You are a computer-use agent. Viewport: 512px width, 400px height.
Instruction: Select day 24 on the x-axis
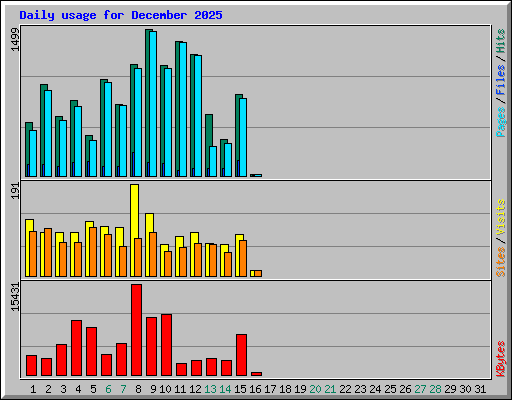(x=375, y=389)
